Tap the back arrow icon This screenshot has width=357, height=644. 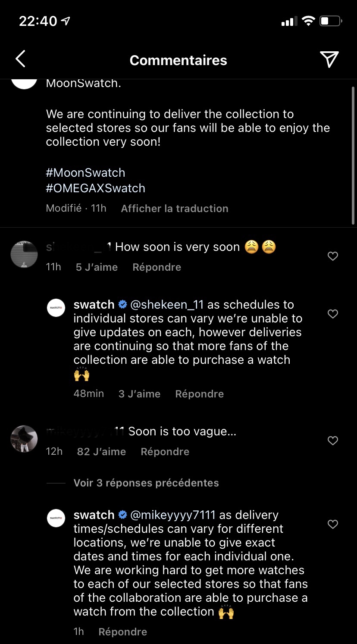(20, 59)
